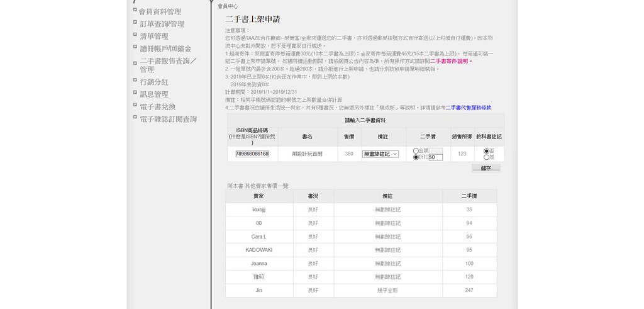This screenshot has width=644, height=309.
Task: Click the bullet icon beside 行銷分紅
Action: click(135, 80)
